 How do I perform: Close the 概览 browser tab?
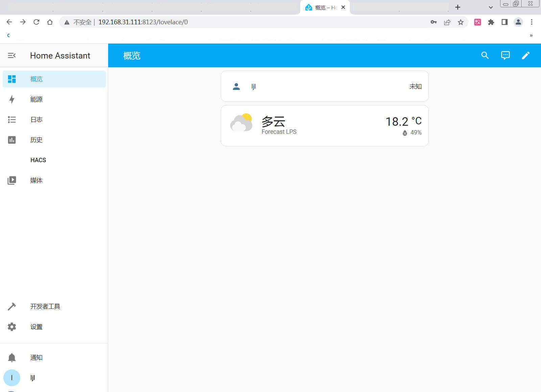[343, 7]
